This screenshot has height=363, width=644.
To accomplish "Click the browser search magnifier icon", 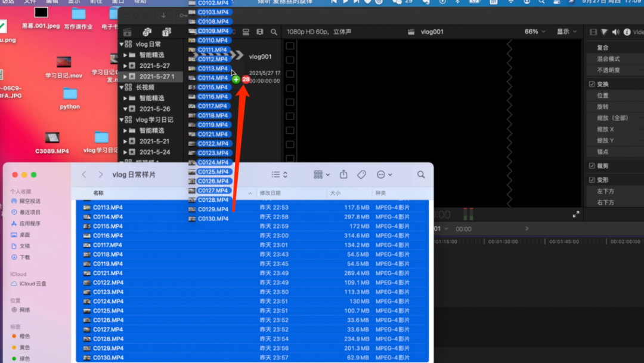I will click(274, 32).
